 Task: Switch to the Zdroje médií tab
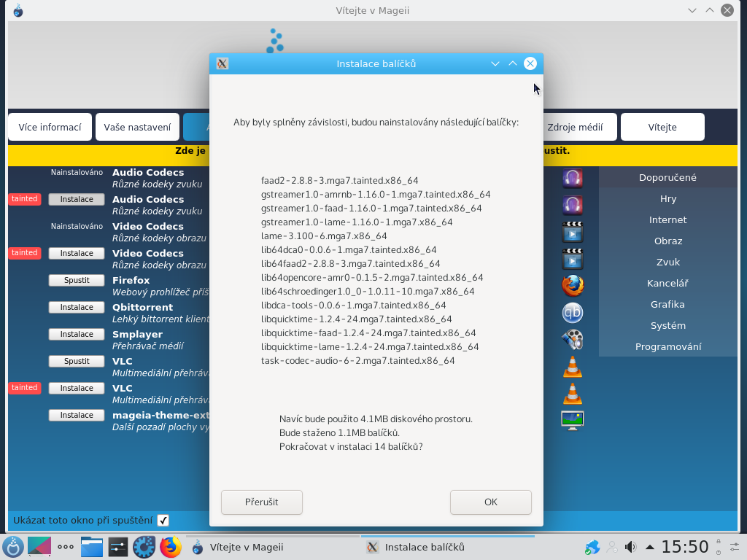coord(575,126)
